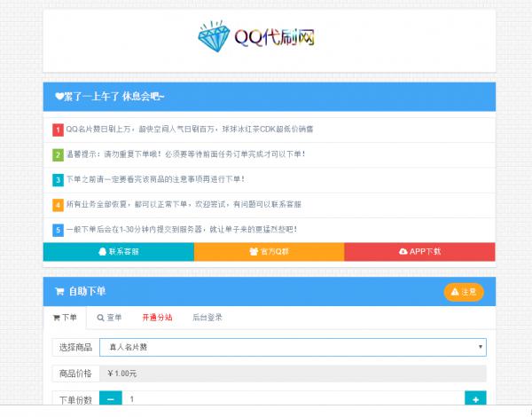Viewport: 532px width, 417px height.
Task: Decrease order quantity with minus button
Action: [x=111, y=400]
